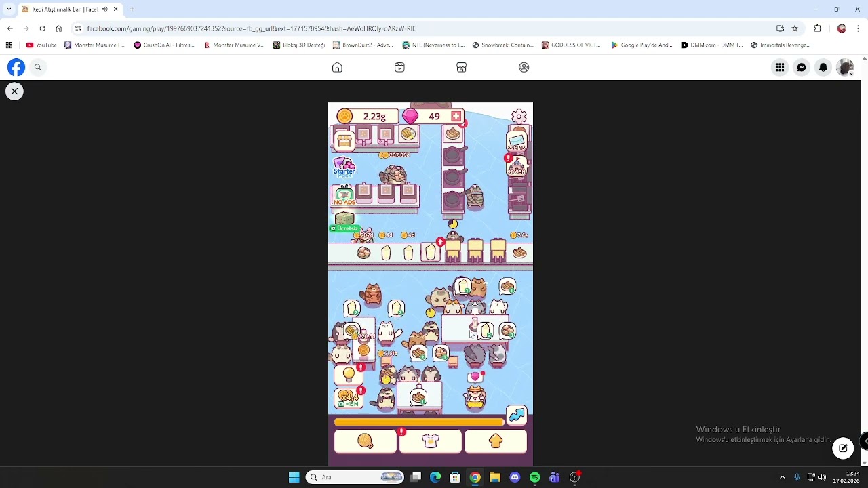Bookmark this page with the star
Image resolution: width=868 pixels, height=488 pixels.
click(795, 28)
